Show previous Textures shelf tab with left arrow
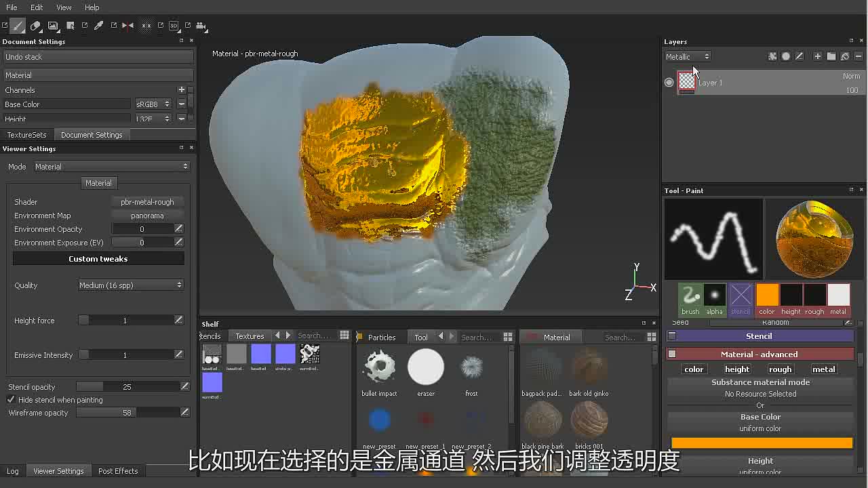This screenshot has height=488, width=868. pos(277,335)
